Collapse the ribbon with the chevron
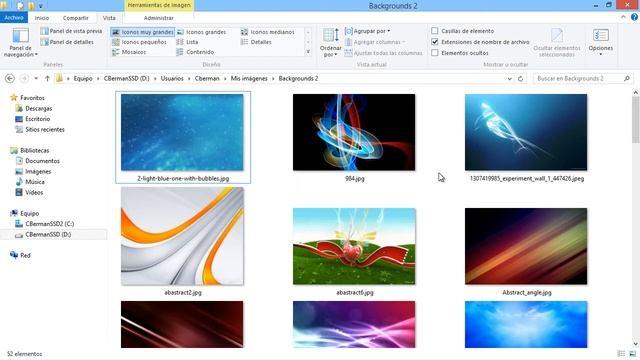This screenshot has height=360, width=640. click(623, 17)
